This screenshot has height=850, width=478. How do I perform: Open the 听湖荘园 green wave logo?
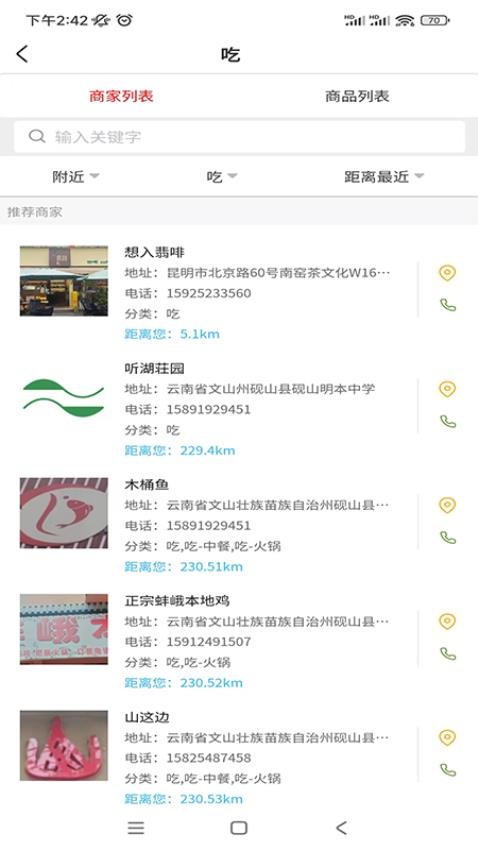[x=64, y=397]
